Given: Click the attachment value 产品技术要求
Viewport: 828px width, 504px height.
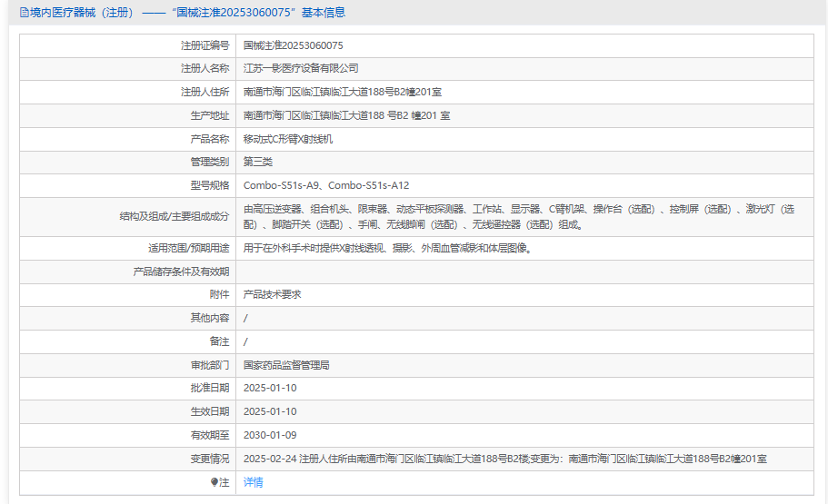Looking at the screenshot, I should 272,294.
